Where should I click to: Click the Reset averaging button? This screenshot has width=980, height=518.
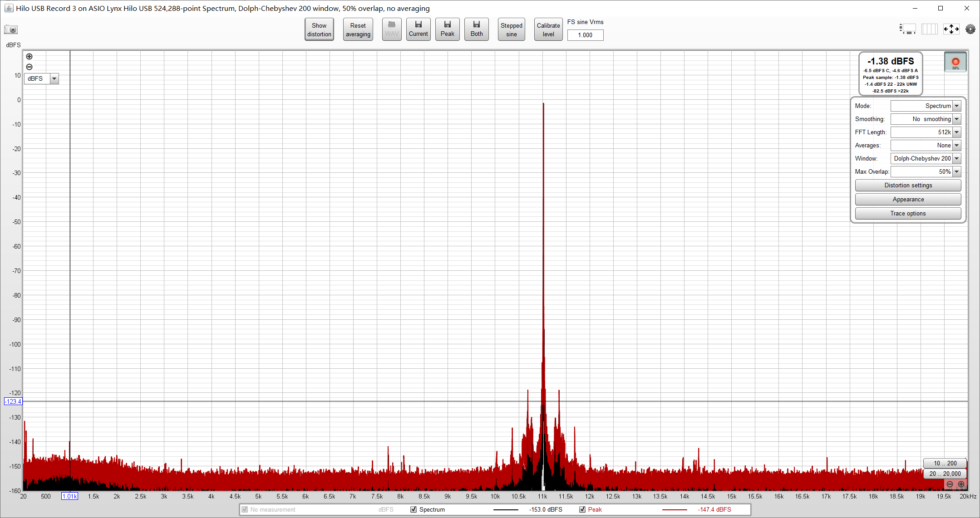pos(358,29)
